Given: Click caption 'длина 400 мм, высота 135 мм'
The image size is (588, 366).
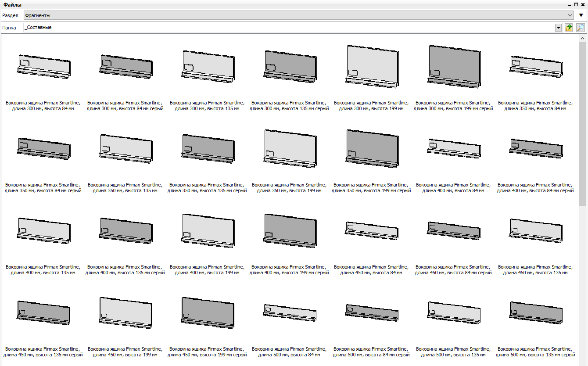Looking at the screenshot, I should click(x=43, y=273).
